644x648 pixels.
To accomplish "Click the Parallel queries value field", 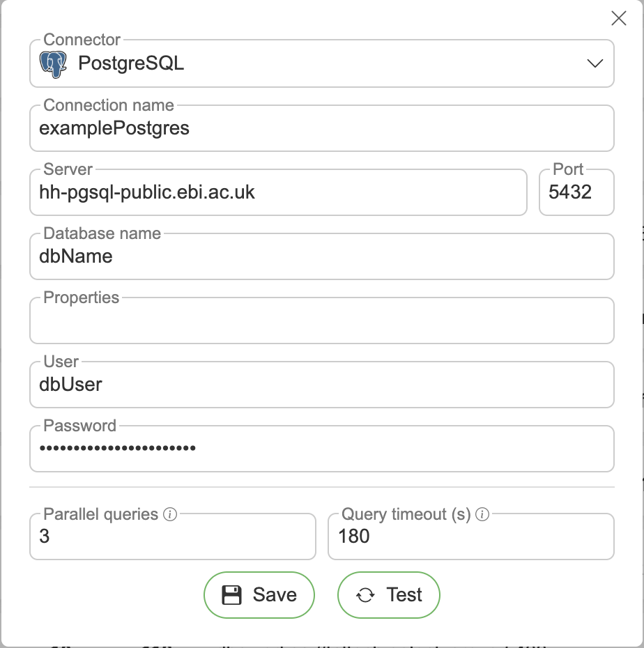I will coord(172,537).
